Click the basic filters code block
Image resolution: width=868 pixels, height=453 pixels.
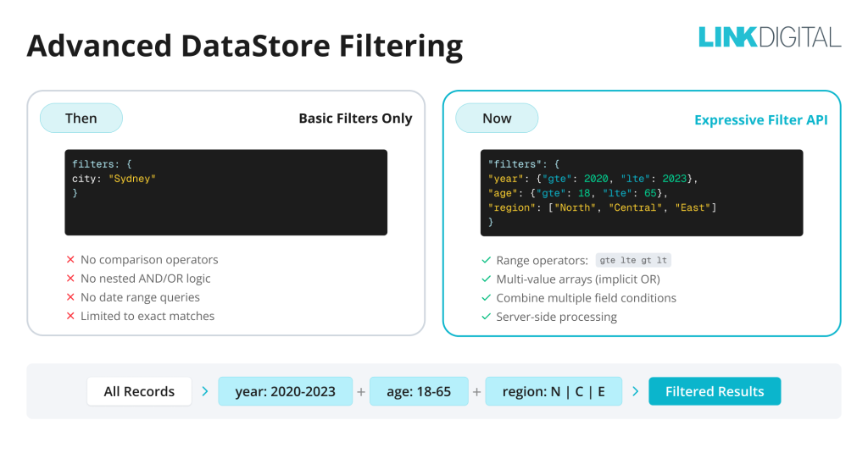tap(225, 192)
